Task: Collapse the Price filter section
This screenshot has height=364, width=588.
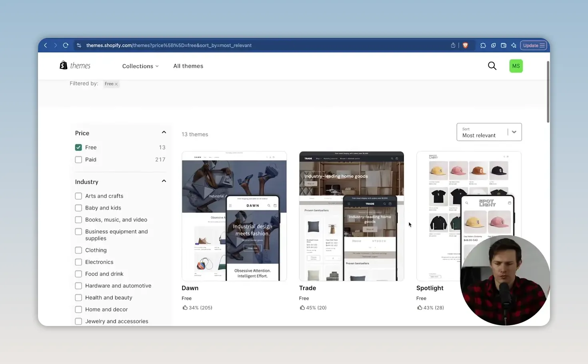Action: 164,132
